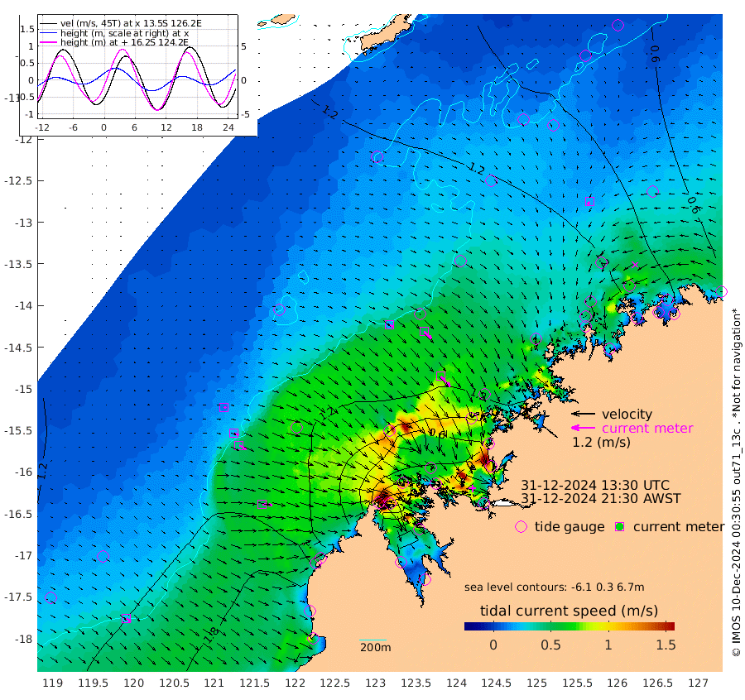This screenshot has width=745, height=700.
Task: Select the tide gauge circle near 17S 119.6E
Action: (x=103, y=556)
